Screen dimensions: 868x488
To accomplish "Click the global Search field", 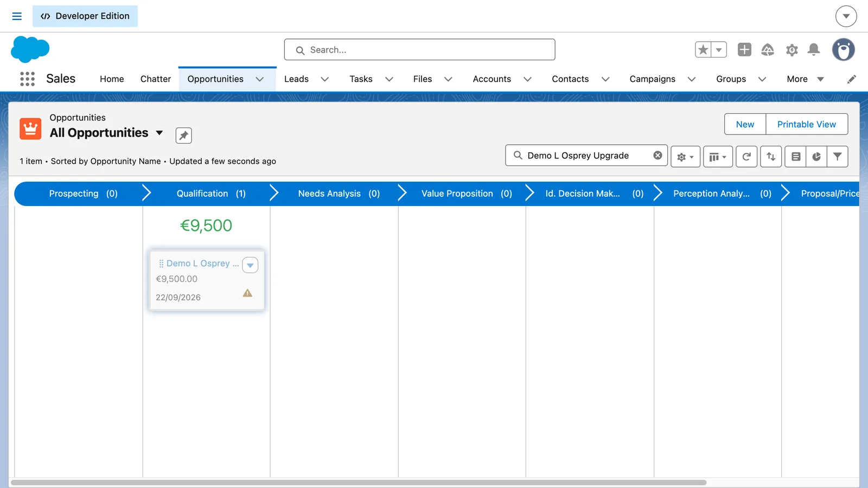I will (419, 50).
